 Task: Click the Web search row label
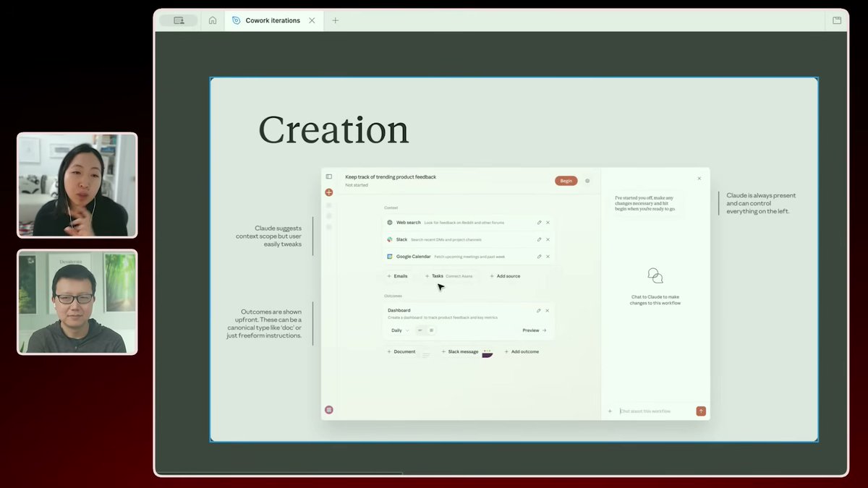pos(408,223)
